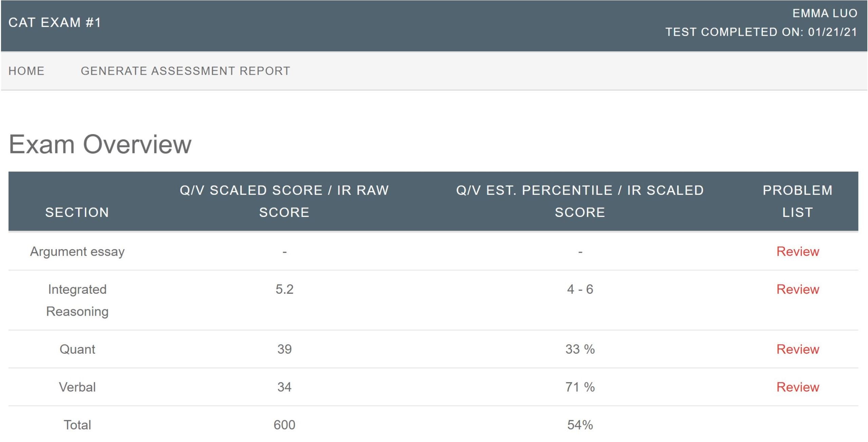Select the Verbal percentile 71 %
868x442 pixels.
click(580, 387)
